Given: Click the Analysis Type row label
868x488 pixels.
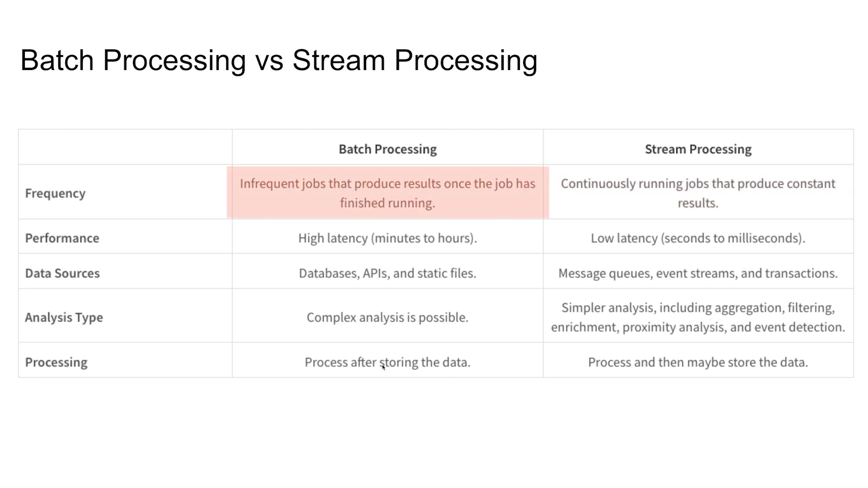Looking at the screenshot, I should (64, 317).
